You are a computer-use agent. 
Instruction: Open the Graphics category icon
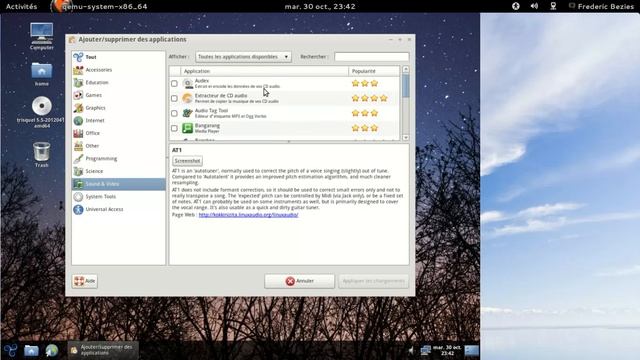pyautogui.click(x=78, y=108)
